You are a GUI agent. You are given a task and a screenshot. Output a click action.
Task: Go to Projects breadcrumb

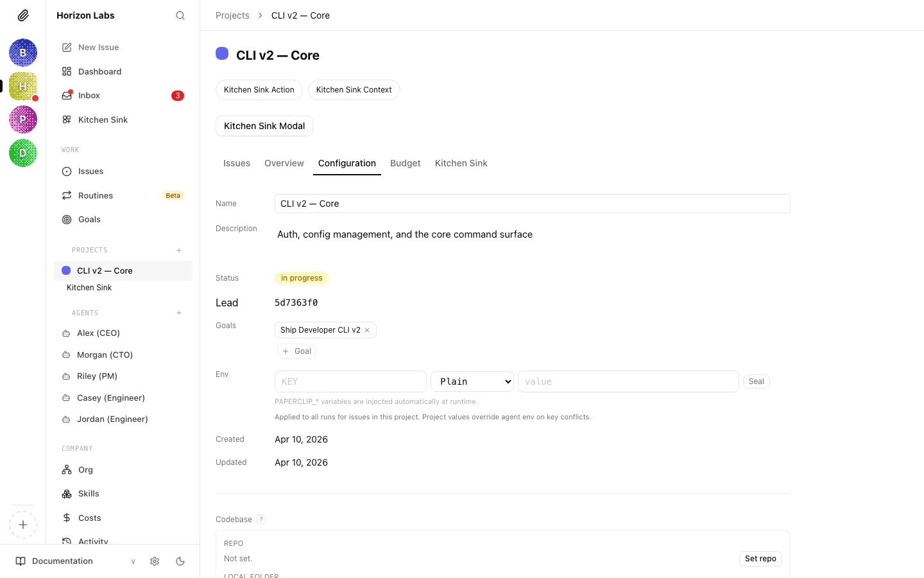pos(232,15)
